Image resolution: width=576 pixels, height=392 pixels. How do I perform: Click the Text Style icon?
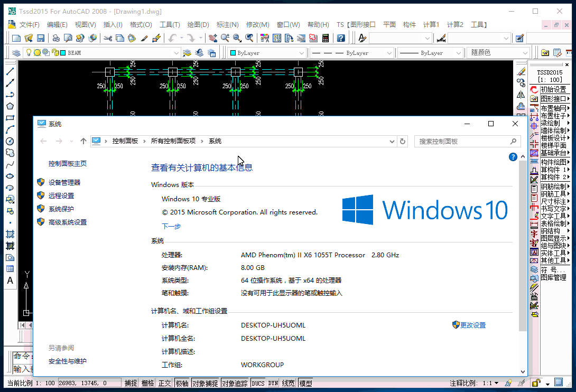(x=362, y=38)
